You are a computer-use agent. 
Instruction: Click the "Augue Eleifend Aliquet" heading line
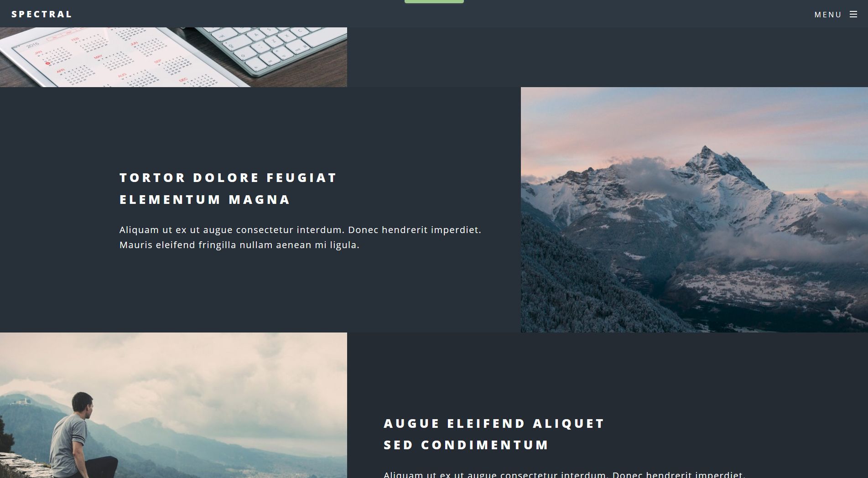[x=494, y=423]
